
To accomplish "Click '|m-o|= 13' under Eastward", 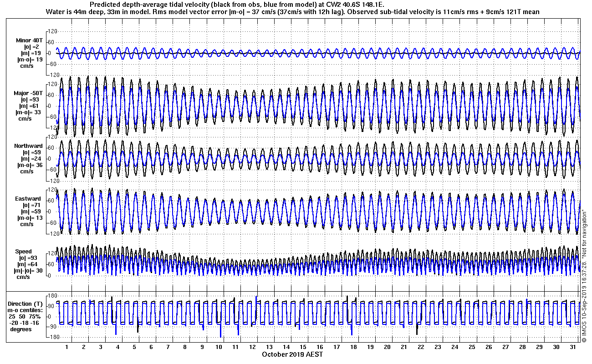I will click(30, 218).
